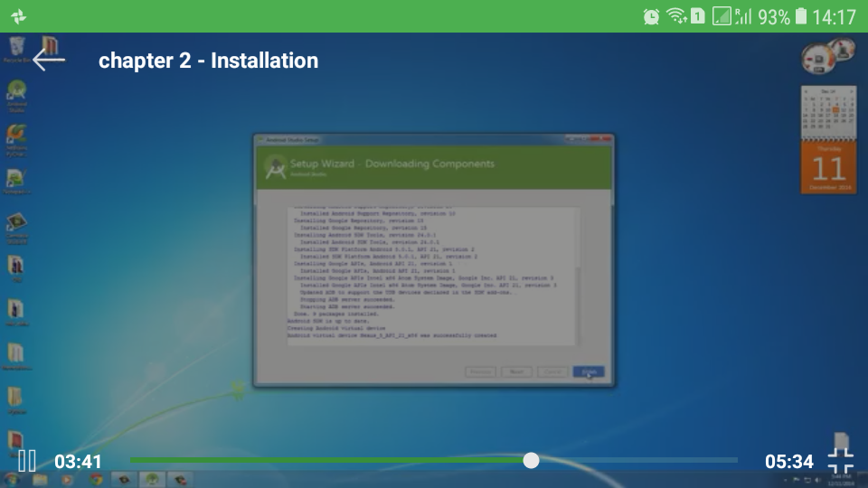The height and width of the screenshot is (488, 868).
Task: Pause the video playback
Action: click(26, 460)
